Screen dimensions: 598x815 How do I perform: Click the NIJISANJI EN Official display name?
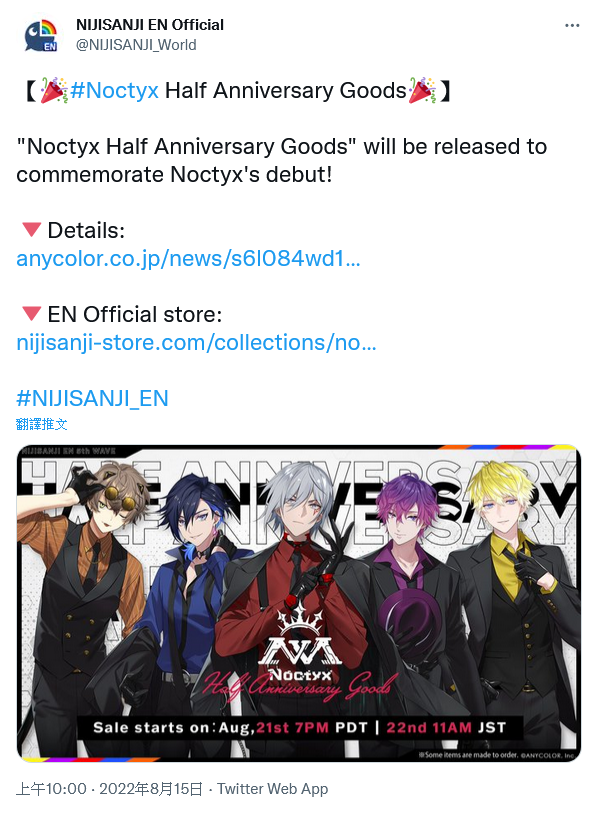(x=150, y=24)
